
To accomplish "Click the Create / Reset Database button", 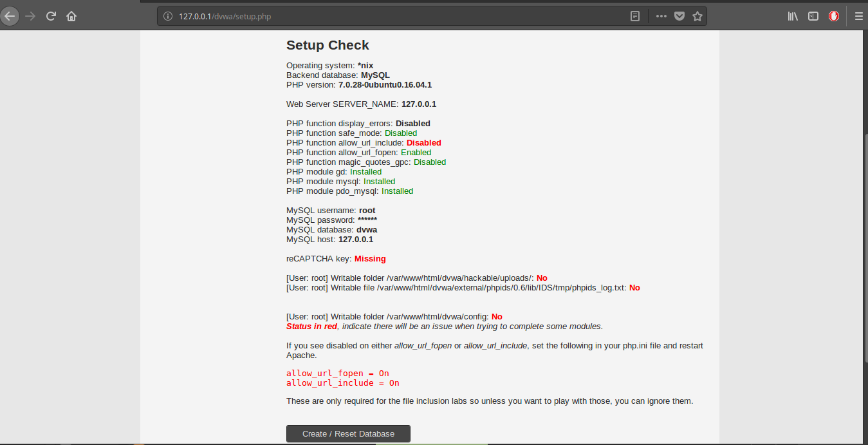I will click(x=348, y=433).
